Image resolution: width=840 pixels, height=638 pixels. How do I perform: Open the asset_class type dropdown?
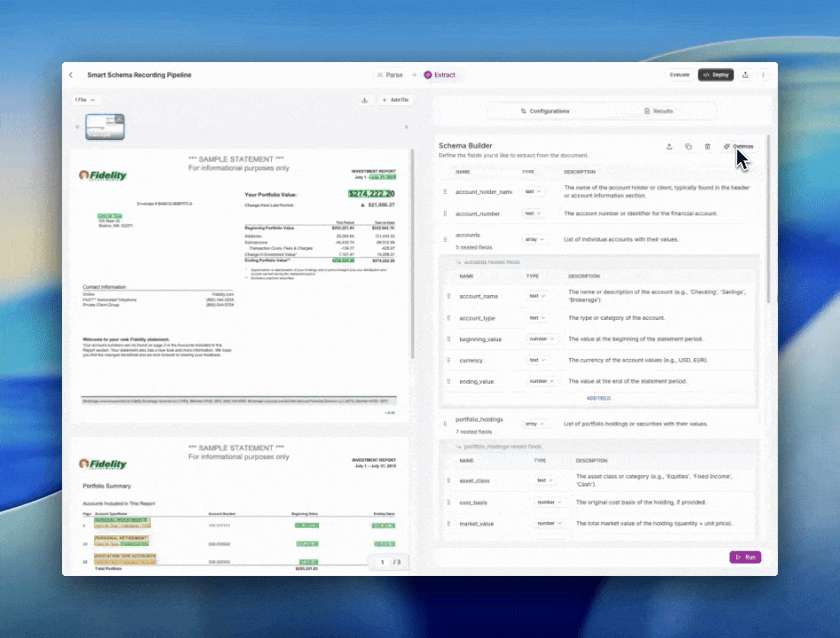click(x=548, y=480)
